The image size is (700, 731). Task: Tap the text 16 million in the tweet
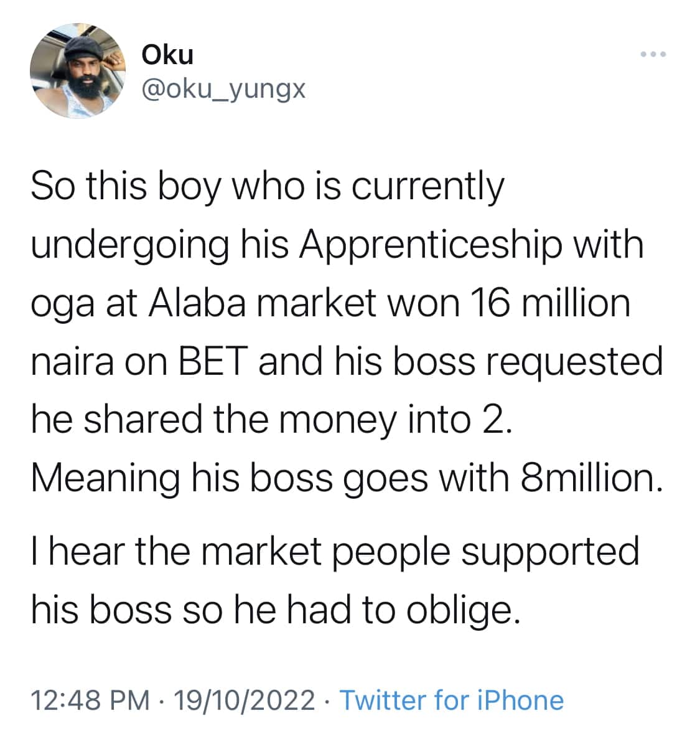pyautogui.click(x=551, y=303)
